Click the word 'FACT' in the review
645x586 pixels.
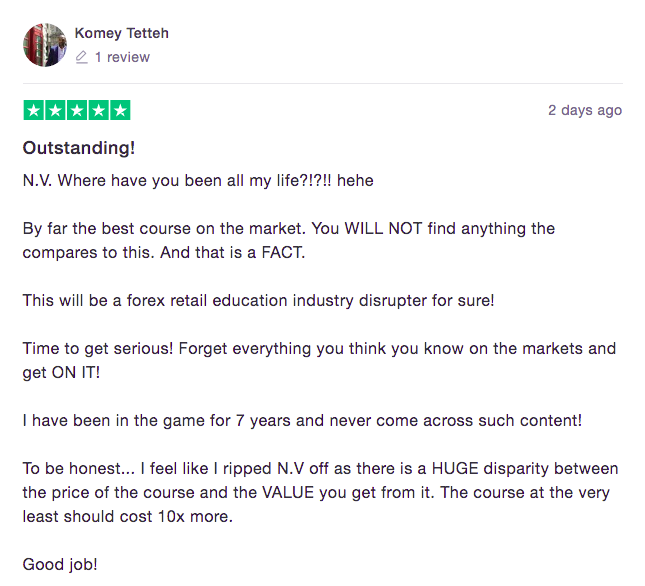tap(282, 253)
